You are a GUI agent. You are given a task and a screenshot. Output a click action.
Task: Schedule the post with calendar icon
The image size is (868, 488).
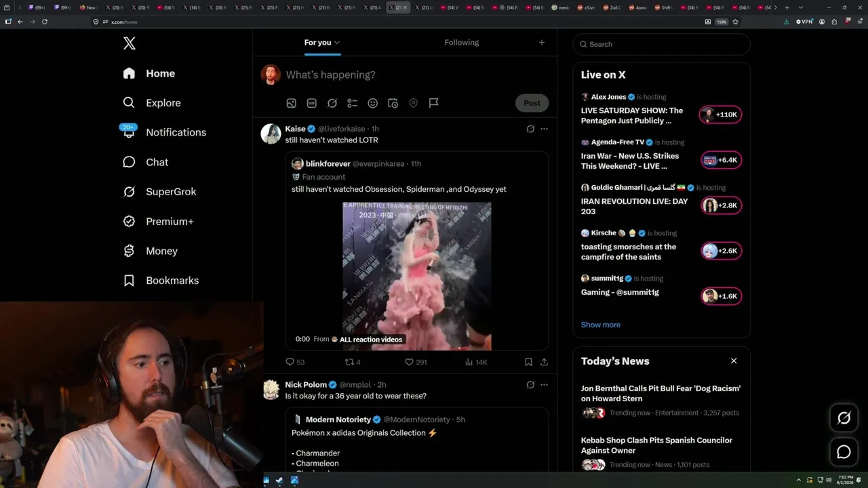point(393,103)
